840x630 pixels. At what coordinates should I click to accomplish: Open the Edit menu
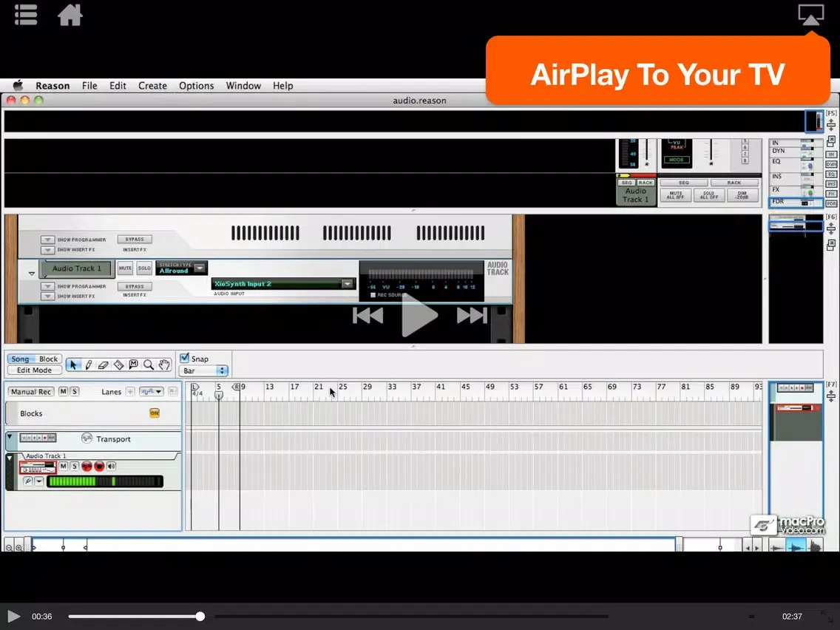(x=118, y=86)
